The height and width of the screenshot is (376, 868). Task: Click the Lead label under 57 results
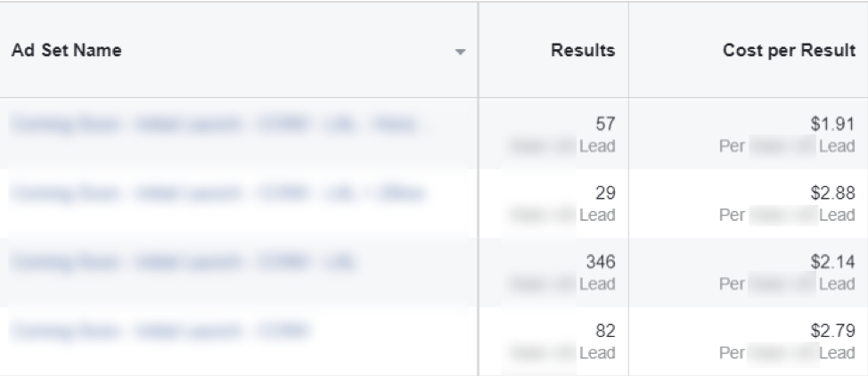(597, 146)
